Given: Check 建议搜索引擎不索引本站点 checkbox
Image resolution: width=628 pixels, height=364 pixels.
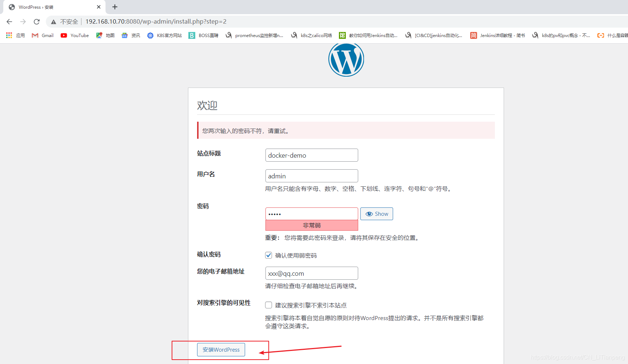Looking at the screenshot, I should 269,305.
